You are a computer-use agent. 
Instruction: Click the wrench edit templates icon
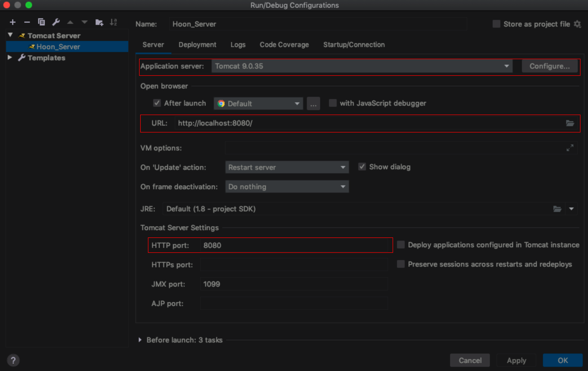click(56, 22)
